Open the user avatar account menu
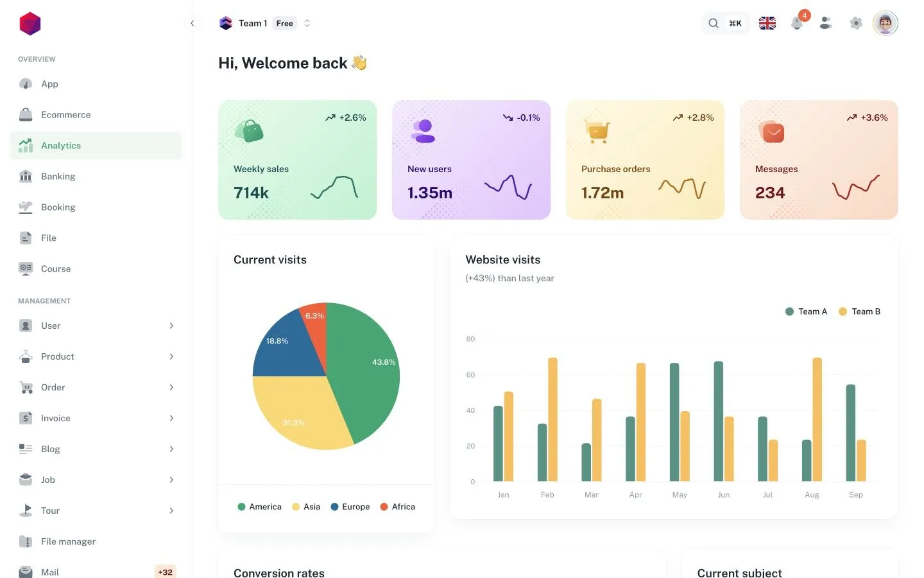The height and width of the screenshot is (578, 924). coord(886,23)
